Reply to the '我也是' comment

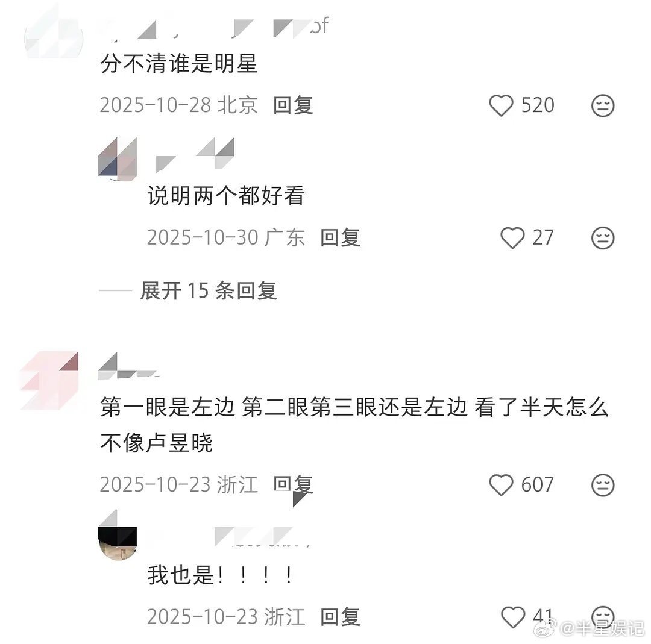(x=341, y=617)
